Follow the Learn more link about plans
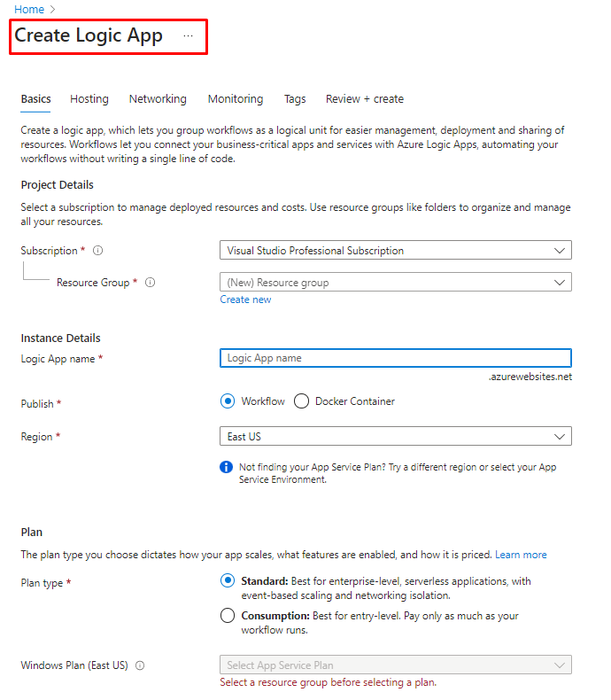The width and height of the screenshot is (611, 700). point(521,555)
